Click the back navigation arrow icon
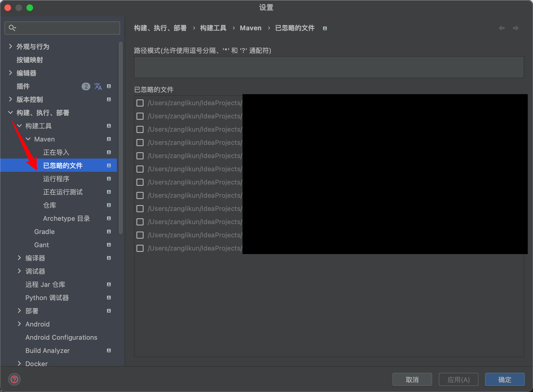Screen dimensions: 533x392 tap(502, 28)
